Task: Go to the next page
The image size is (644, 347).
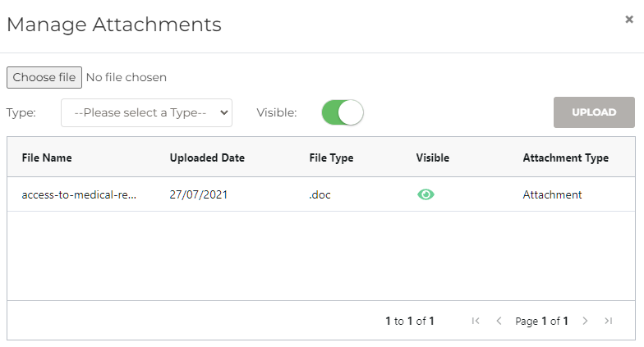Action: click(x=585, y=321)
